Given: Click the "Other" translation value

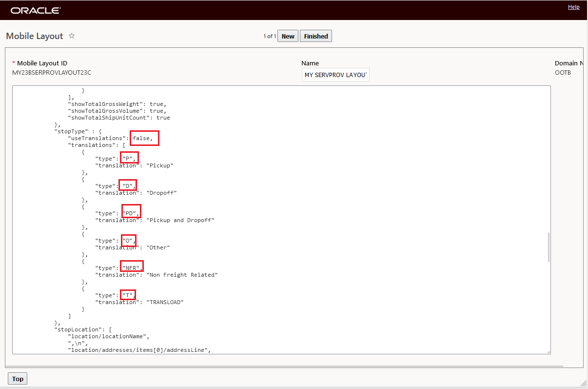Looking at the screenshot, I should (x=158, y=247).
